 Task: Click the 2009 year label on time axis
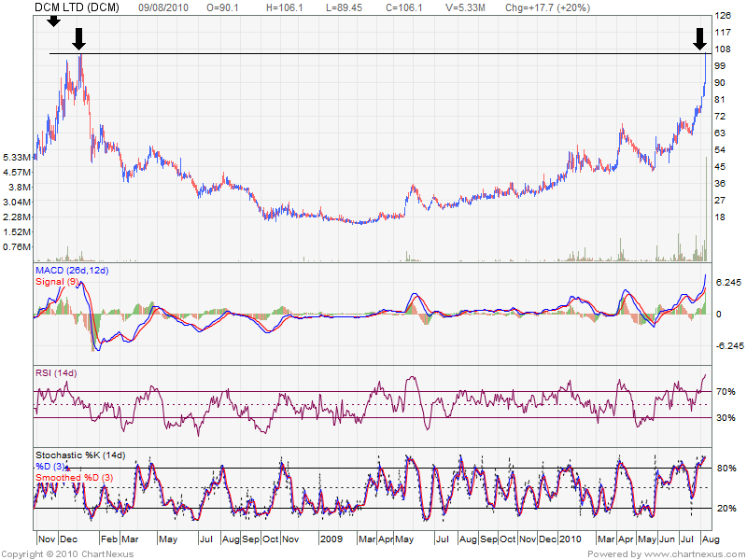331,539
